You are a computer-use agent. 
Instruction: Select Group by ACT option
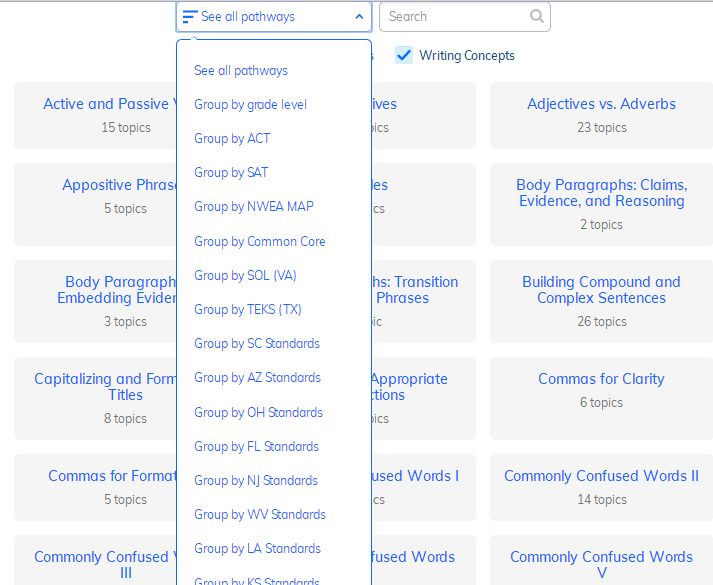point(232,139)
